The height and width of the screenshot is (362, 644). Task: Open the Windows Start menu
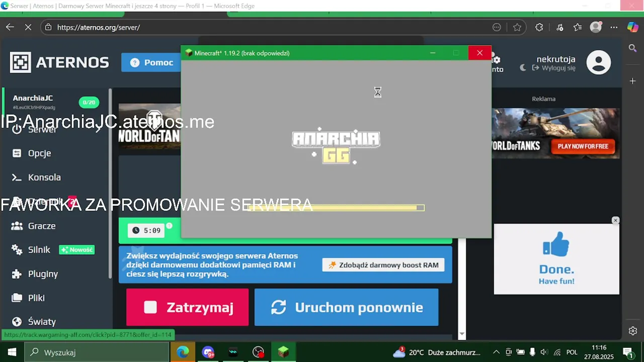[12, 352]
